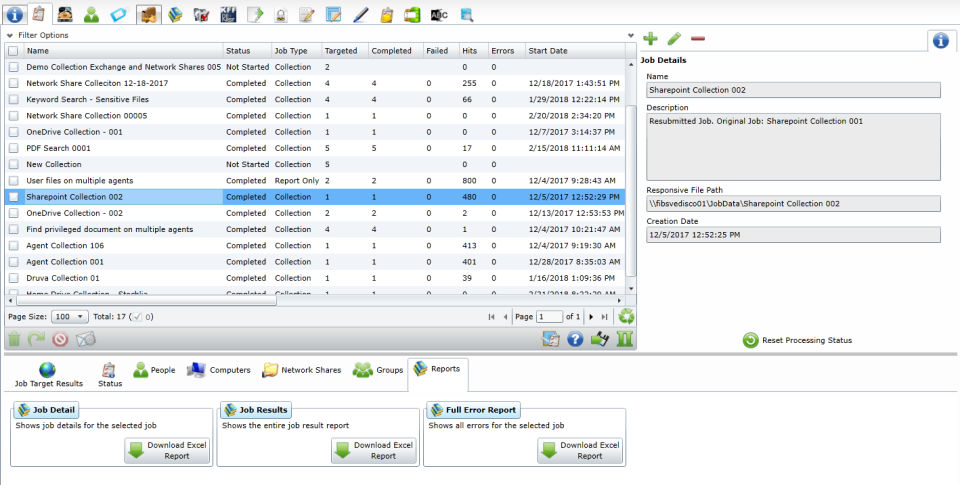Resubmit the job with the green curved arrow icon
This screenshot has height=485, width=960.
37,339
